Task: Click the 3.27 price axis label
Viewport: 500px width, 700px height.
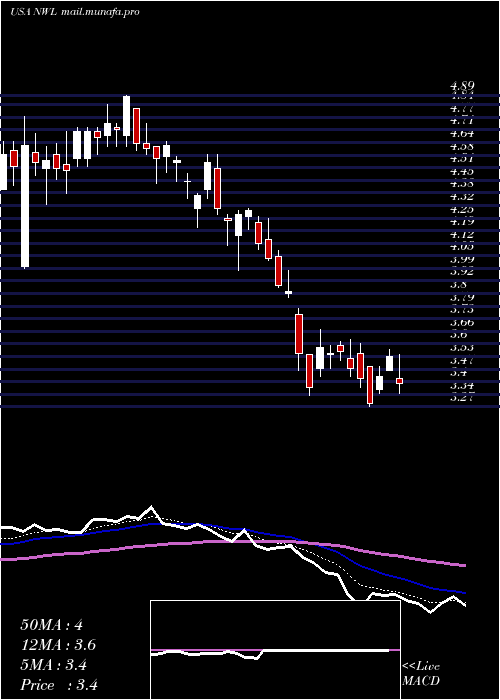Action: [x=462, y=396]
